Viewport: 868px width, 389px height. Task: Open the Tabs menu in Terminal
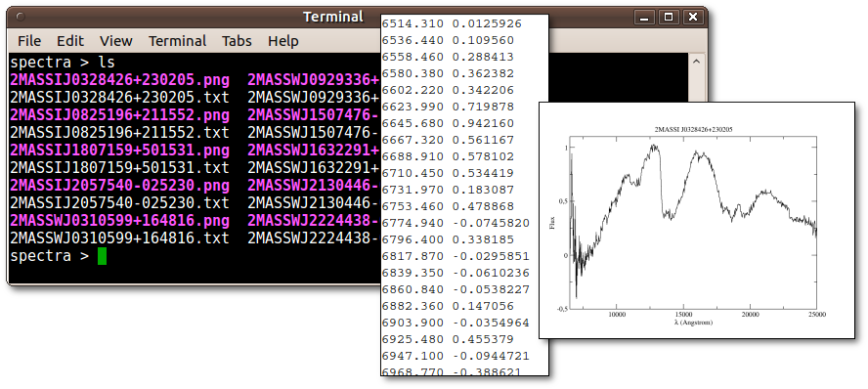coord(237,41)
